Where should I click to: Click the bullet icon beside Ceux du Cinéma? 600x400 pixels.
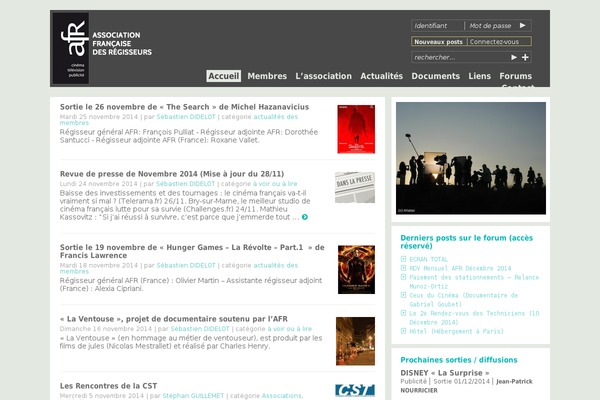[x=403, y=295]
